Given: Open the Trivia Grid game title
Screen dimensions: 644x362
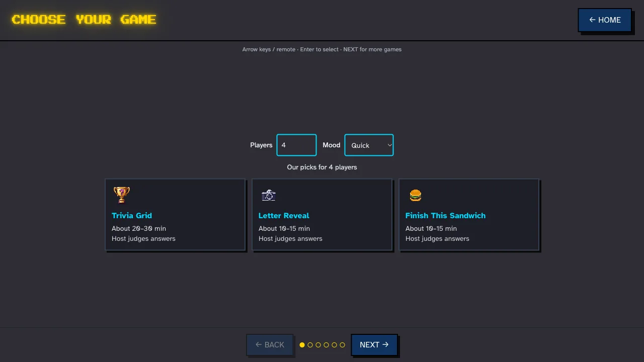Looking at the screenshot, I should (x=132, y=215).
